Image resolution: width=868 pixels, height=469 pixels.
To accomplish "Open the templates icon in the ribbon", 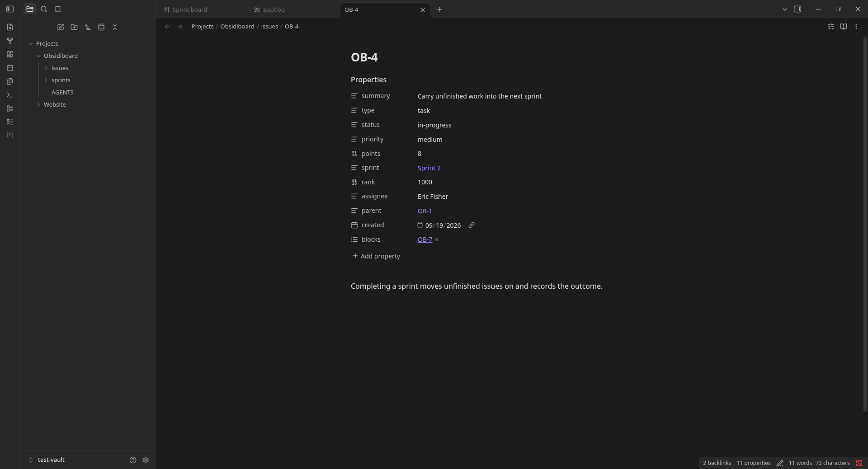I will click(x=10, y=81).
